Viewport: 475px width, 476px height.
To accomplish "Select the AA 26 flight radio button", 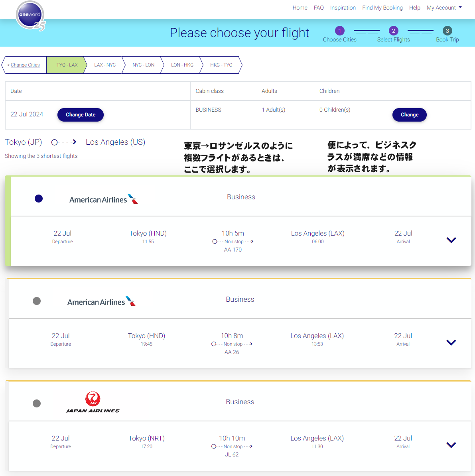I will click(37, 301).
